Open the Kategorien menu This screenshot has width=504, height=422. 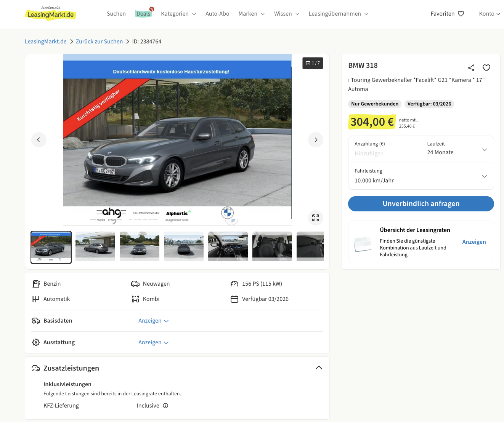click(x=178, y=14)
